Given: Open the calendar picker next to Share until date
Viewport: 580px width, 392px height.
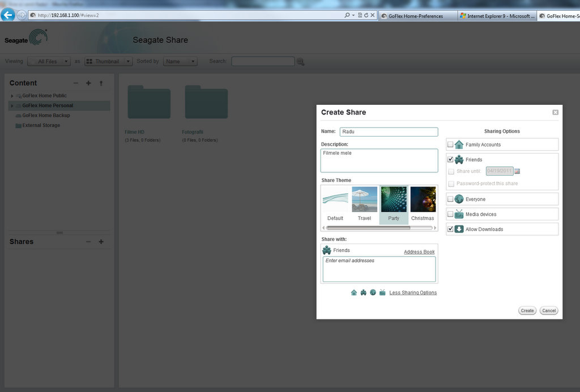Looking at the screenshot, I should tap(517, 171).
